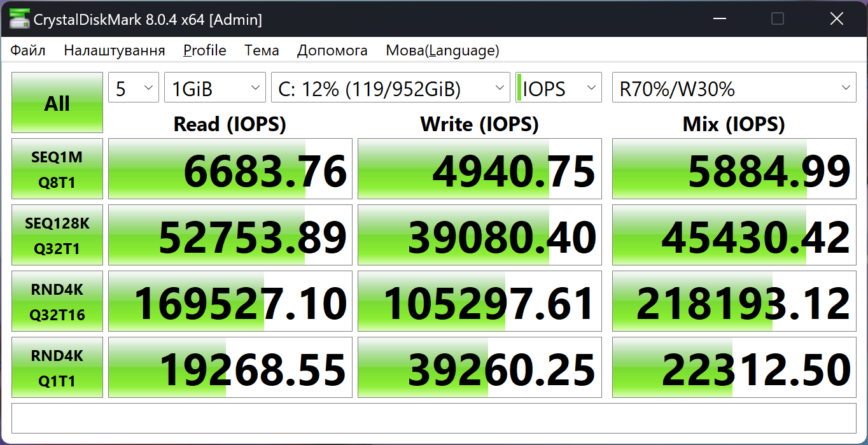Open the Мова(Language) menu
The image size is (868, 445).
[442, 50]
